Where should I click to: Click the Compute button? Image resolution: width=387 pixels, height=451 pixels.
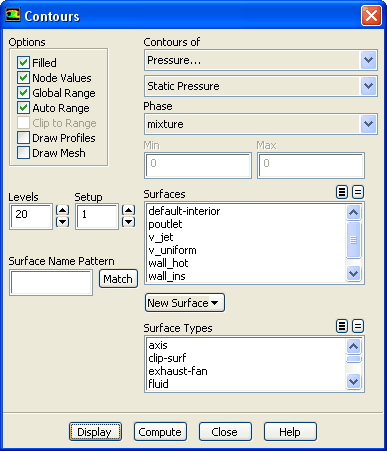[x=160, y=432]
